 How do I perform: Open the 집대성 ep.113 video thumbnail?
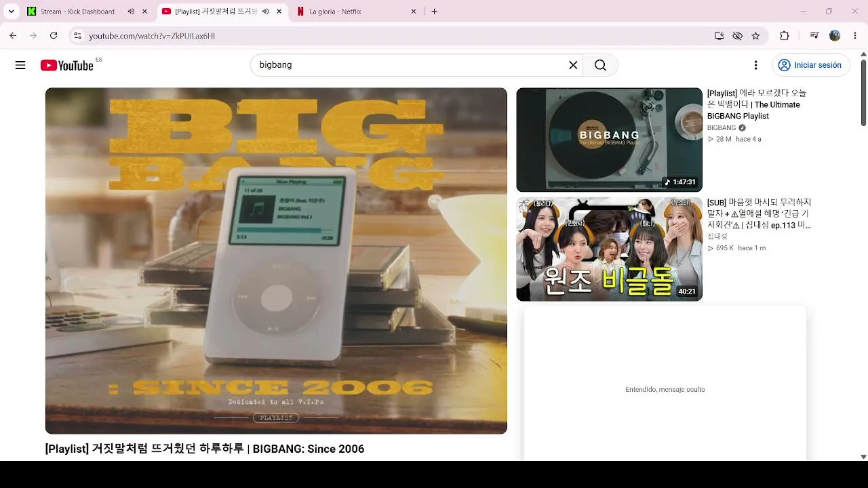tap(609, 249)
